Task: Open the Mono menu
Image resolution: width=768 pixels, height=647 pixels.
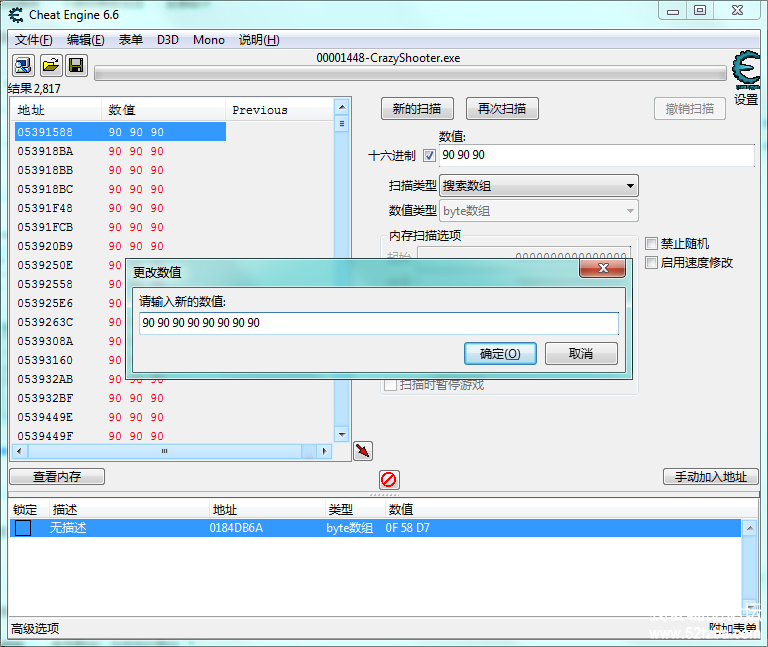Action: [x=209, y=40]
